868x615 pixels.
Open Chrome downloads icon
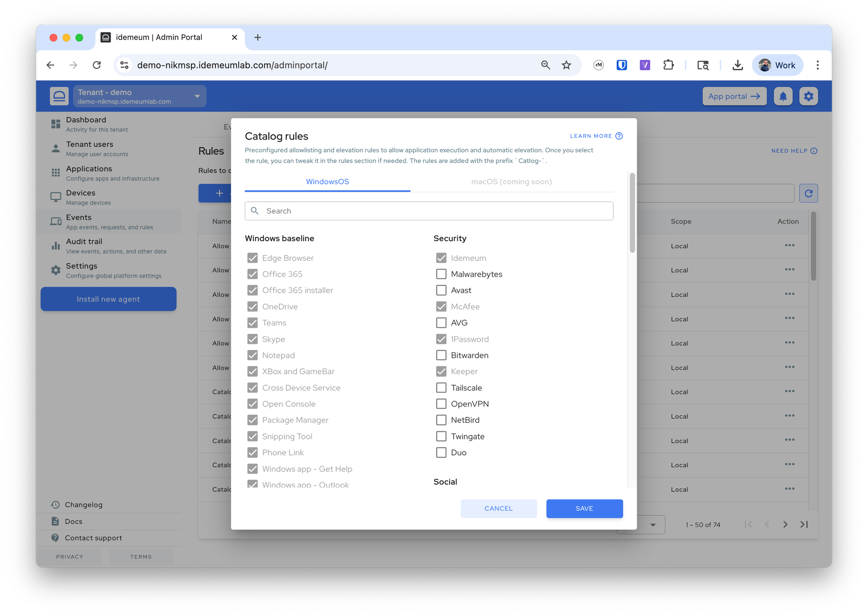(x=737, y=65)
